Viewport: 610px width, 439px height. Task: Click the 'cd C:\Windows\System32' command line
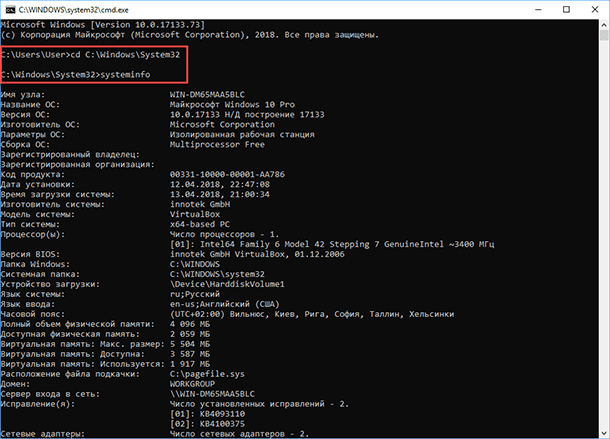tap(90, 55)
